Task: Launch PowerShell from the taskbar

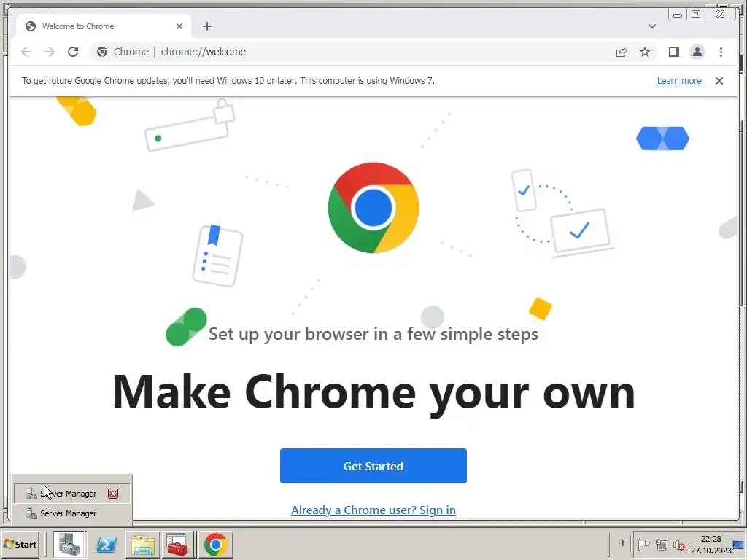Action: (106, 544)
